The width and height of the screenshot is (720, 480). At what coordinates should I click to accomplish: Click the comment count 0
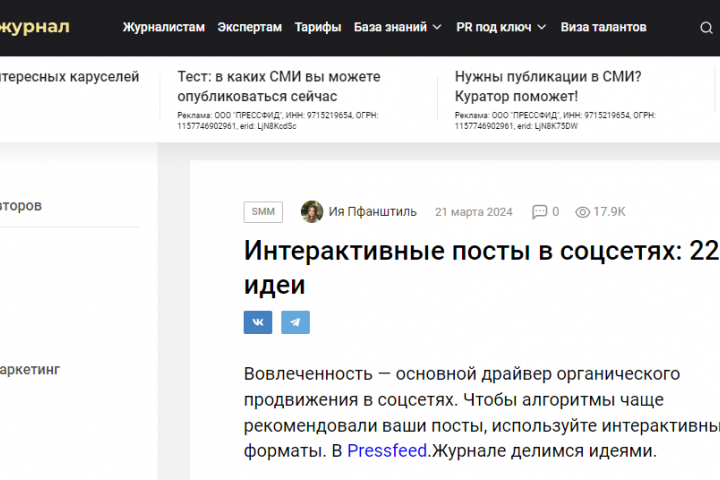[555, 212]
